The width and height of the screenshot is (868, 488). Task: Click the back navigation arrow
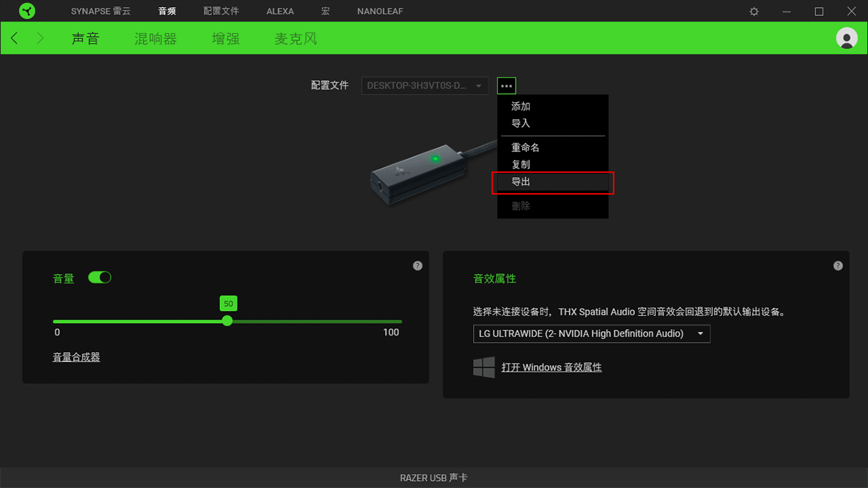tap(14, 38)
